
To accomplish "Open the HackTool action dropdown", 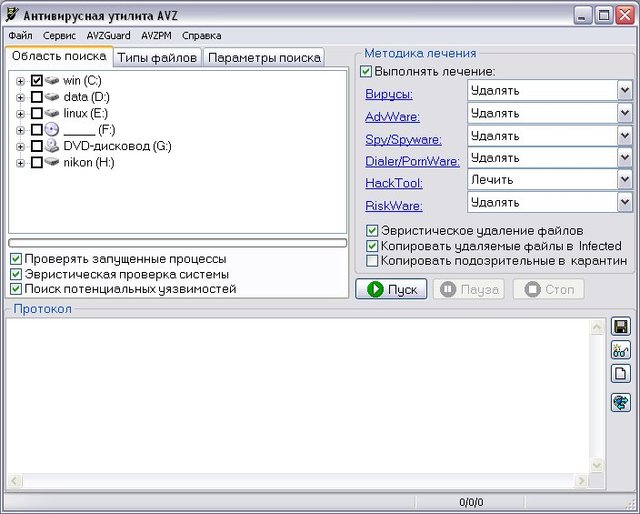I will click(x=625, y=180).
